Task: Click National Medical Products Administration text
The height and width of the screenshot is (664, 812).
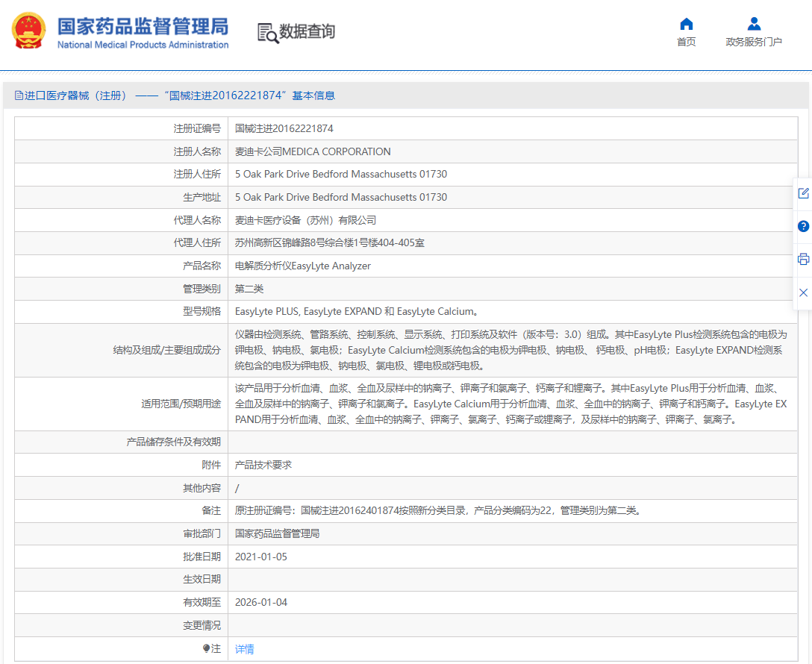Action: pyautogui.click(x=143, y=45)
